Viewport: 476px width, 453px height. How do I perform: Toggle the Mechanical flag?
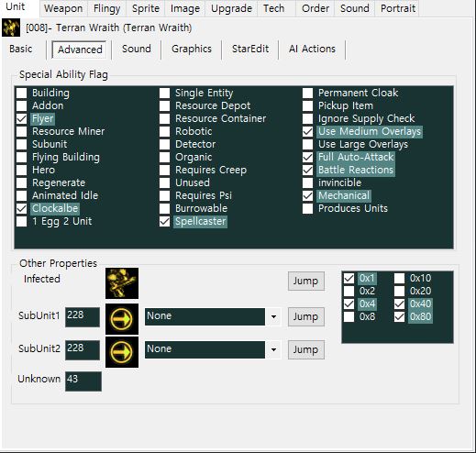click(308, 195)
